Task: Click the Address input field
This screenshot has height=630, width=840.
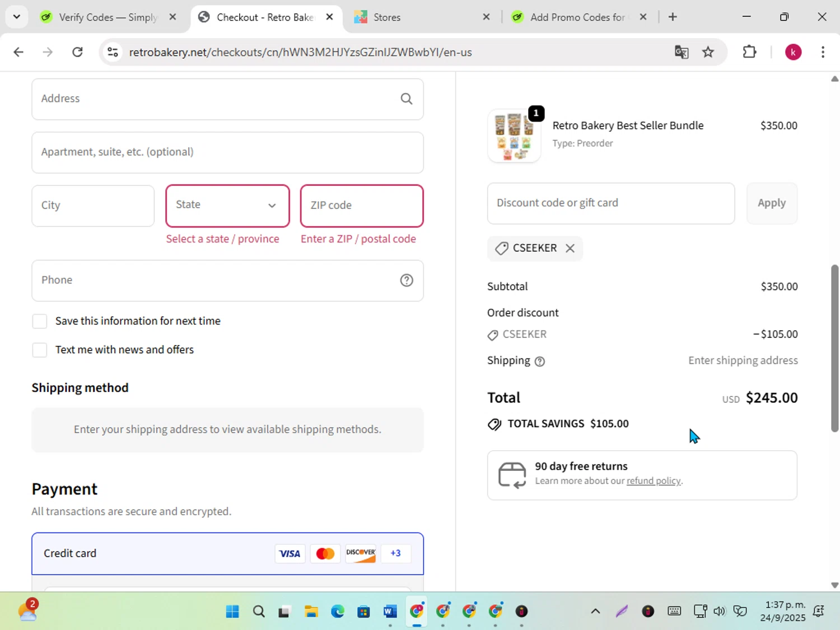Action: tap(227, 99)
